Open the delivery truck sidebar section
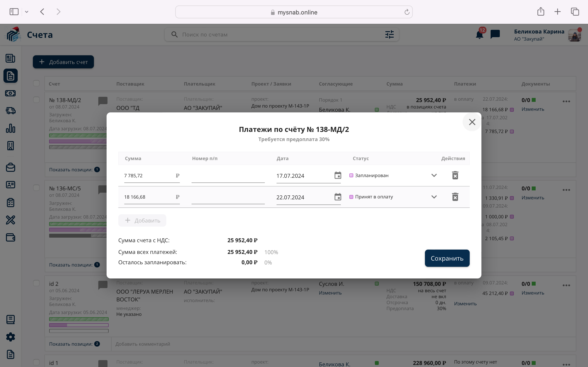Viewport: 588px width, 367px height. click(10, 111)
